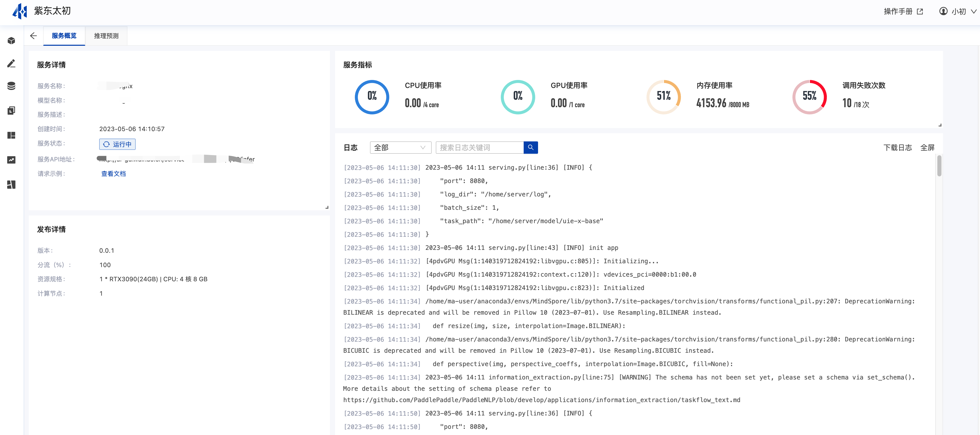Click the 分流 value 100
Screen dimensions: 980x435
(x=105, y=265)
